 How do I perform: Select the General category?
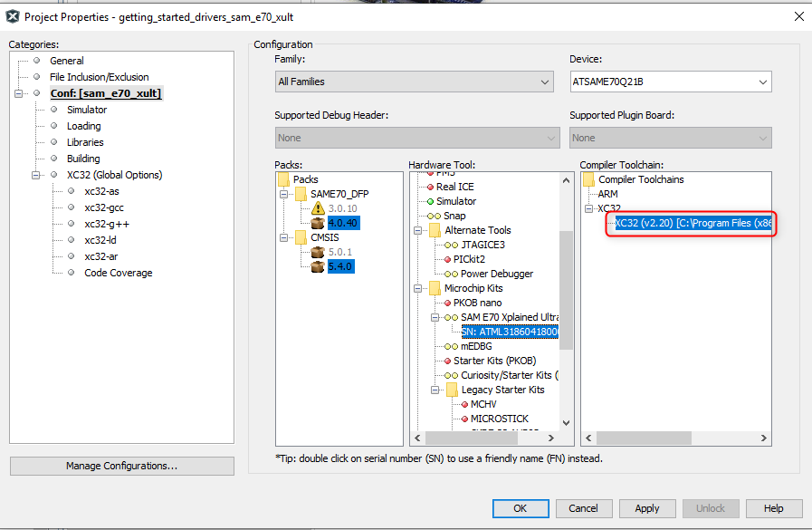click(67, 61)
